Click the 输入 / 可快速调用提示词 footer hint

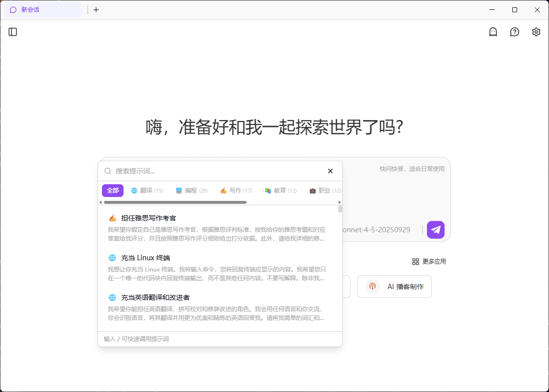click(x=136, y=339)
